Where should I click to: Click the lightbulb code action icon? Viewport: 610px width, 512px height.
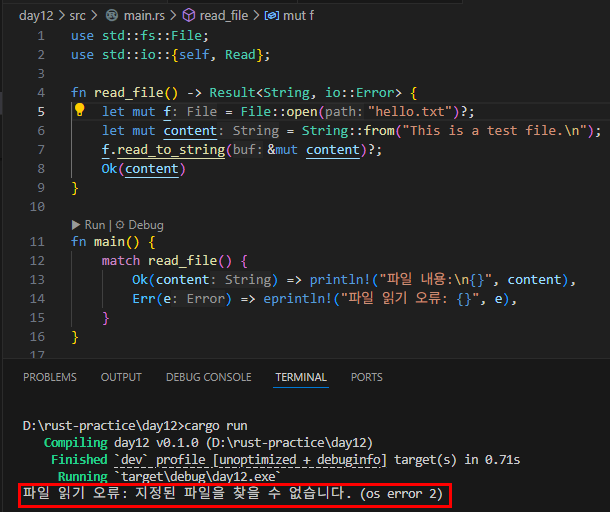click(79, 110)
